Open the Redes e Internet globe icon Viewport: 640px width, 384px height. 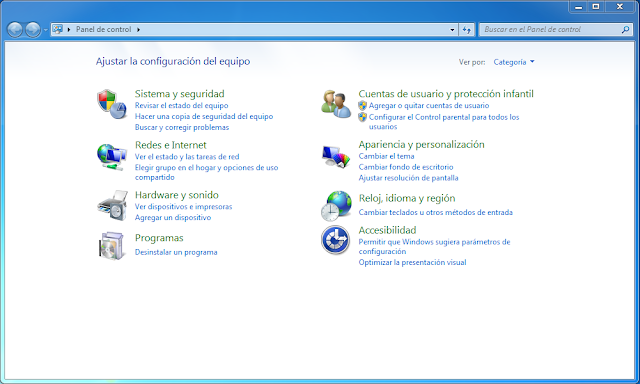112,157
